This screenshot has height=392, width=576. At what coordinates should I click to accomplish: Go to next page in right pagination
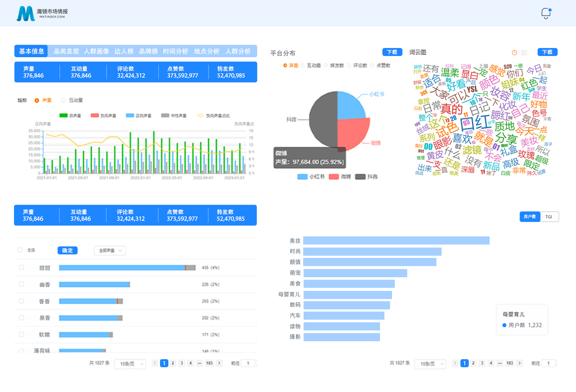[519, 363]
